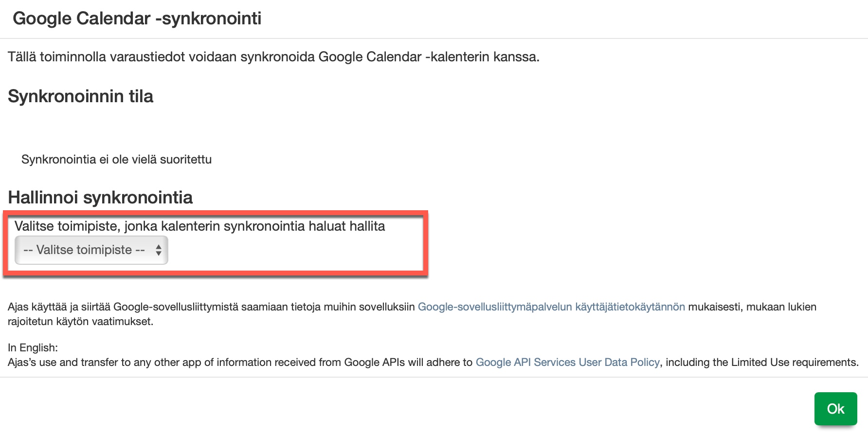Click the text "Ajas käyttää ja siirtää"
868x437 pixels.
pyautogui.click(x=58, y=307)
